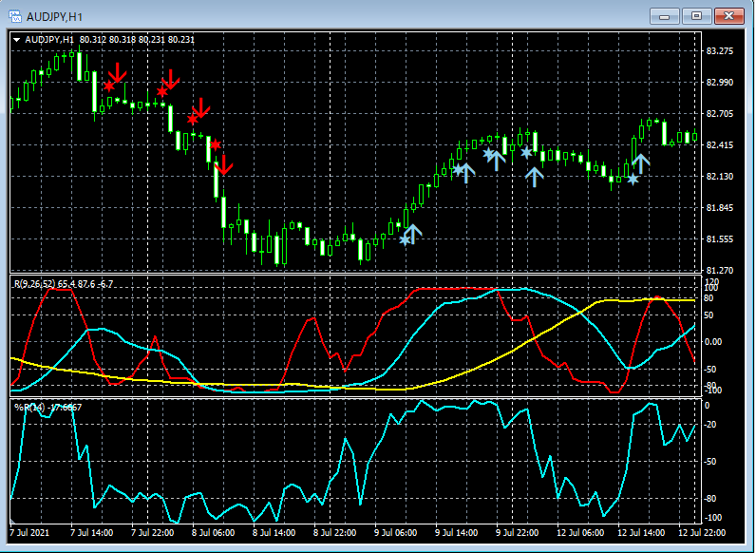Minimize the AUDJPY,H1 chart window
The height and width of the screenshot is (553, 756).
665,16
